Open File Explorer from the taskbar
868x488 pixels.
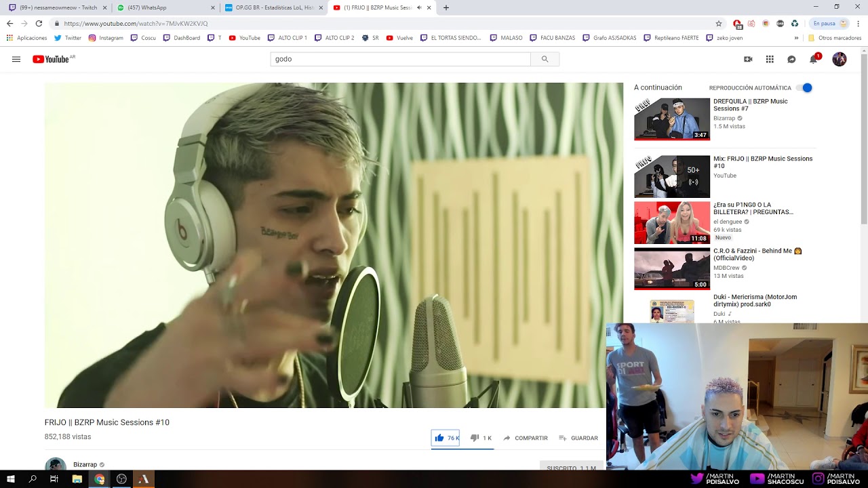pos(77,479)
